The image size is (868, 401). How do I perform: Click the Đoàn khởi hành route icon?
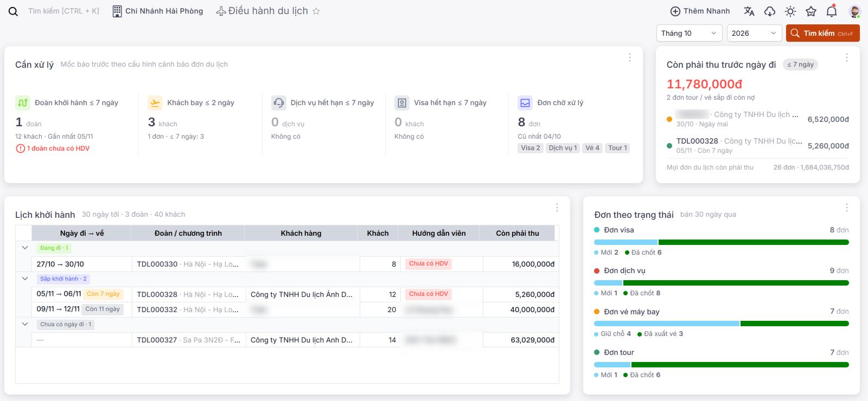[x=23, y=102]
